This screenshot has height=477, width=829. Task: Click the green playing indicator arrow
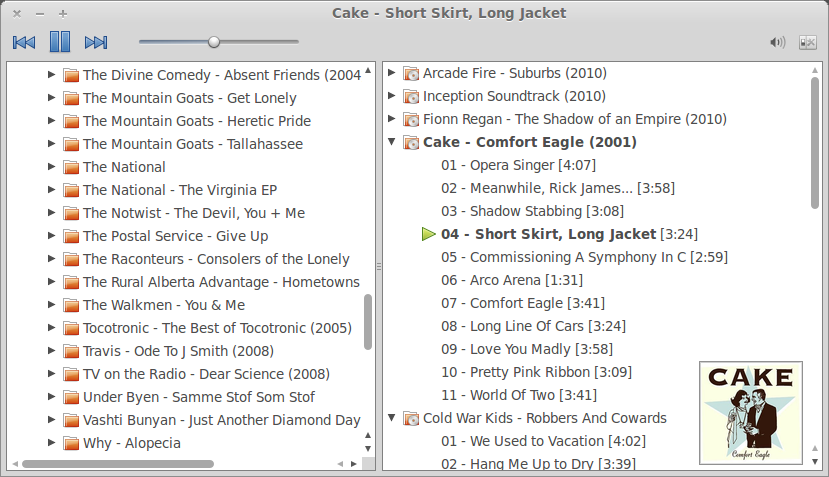pyautogui.click(x=428, y=234)
